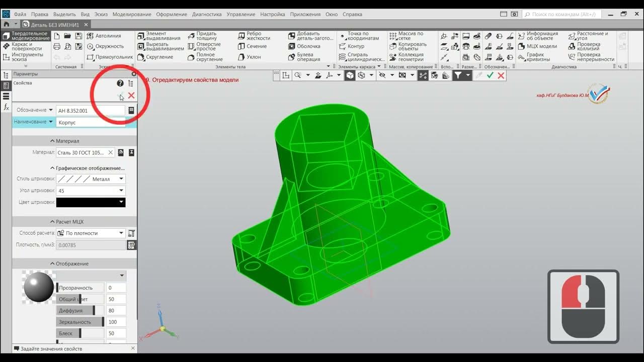Image resolution: width=644 pixels, height=362 pixels.
Task: Confirm with green check in view toolbar
Action: [x=490, y=75]
